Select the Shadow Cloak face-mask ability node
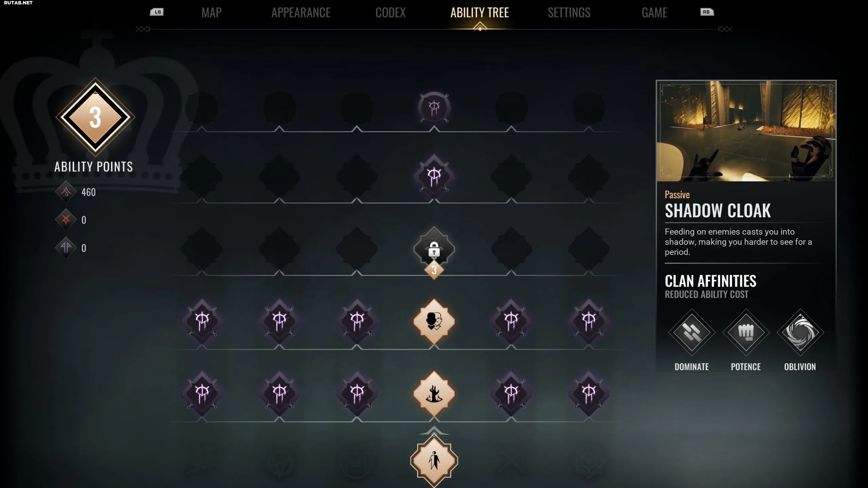The image size is (868, 488). click(x=434, y=321)
